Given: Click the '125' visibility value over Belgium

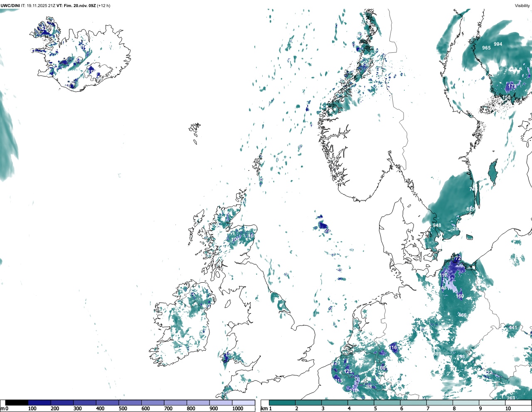Looking at the screenshot, I should coord(348,372).
